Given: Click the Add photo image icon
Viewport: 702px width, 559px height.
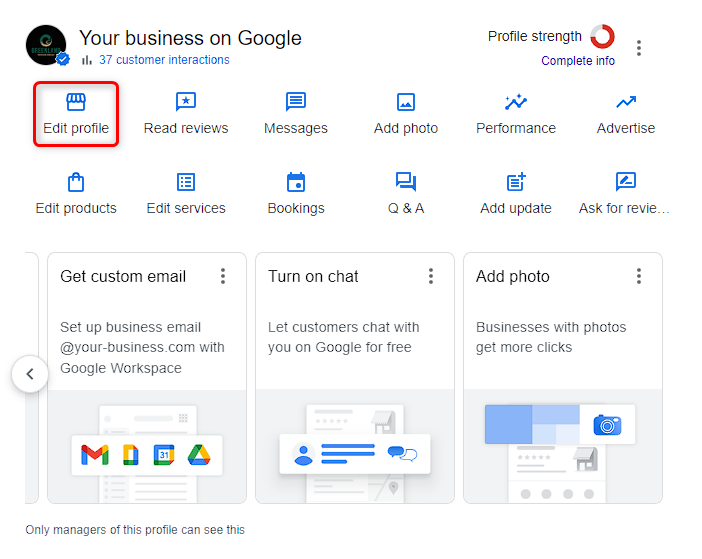Looking at the screenshot, I should point(406,102).
